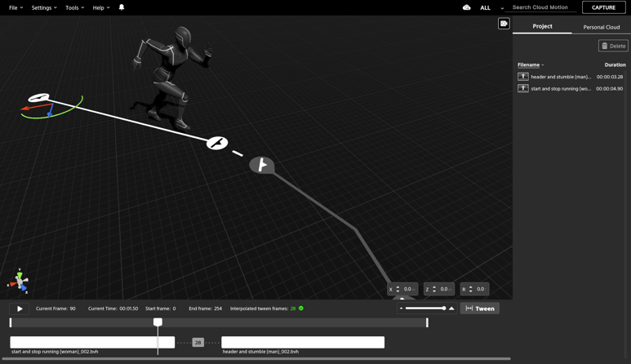Click the timeline end range marker
Screen dimensions: 631x364
click(x=427, y=322)
